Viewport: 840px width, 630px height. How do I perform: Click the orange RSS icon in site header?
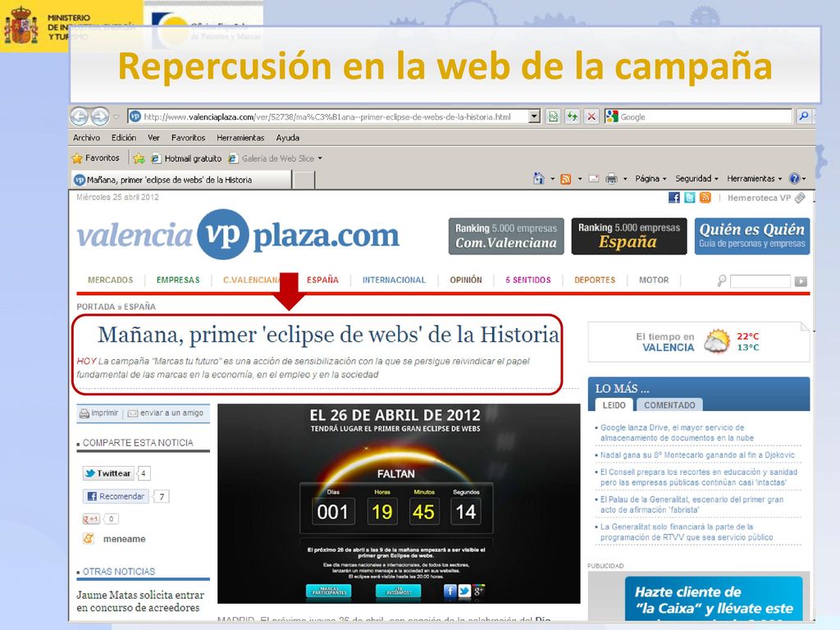coord(705,198)
